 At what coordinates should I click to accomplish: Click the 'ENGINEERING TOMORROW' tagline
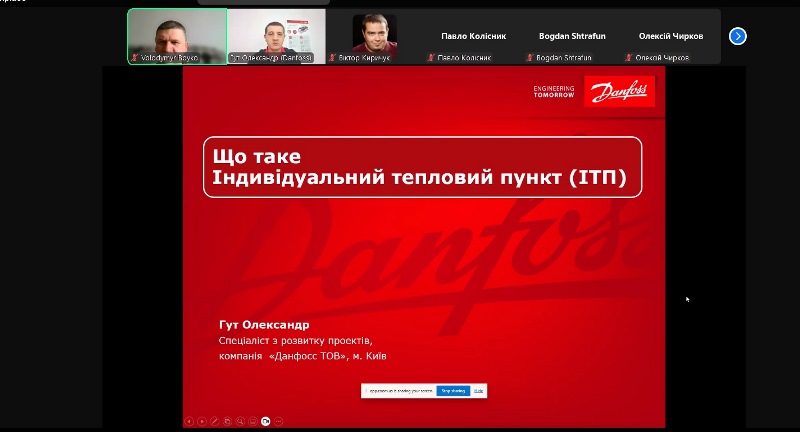[x=554, y=91]
